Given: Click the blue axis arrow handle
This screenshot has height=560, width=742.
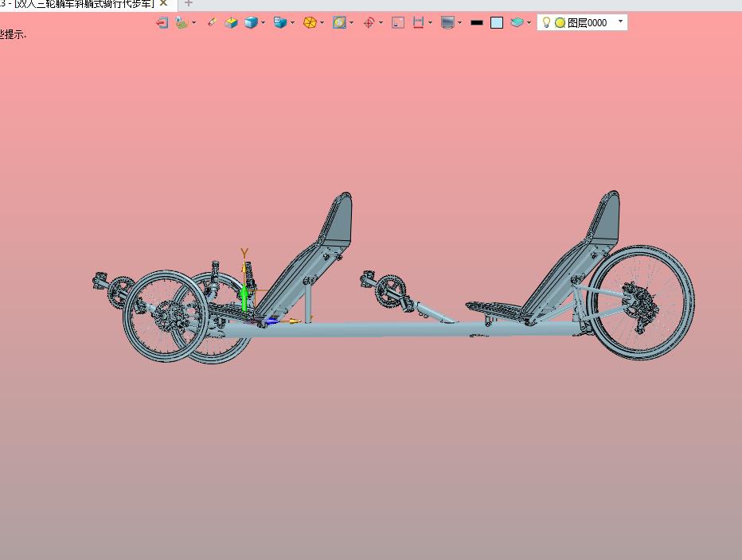Looking at the screenshot, I should [x=270, y=321].
